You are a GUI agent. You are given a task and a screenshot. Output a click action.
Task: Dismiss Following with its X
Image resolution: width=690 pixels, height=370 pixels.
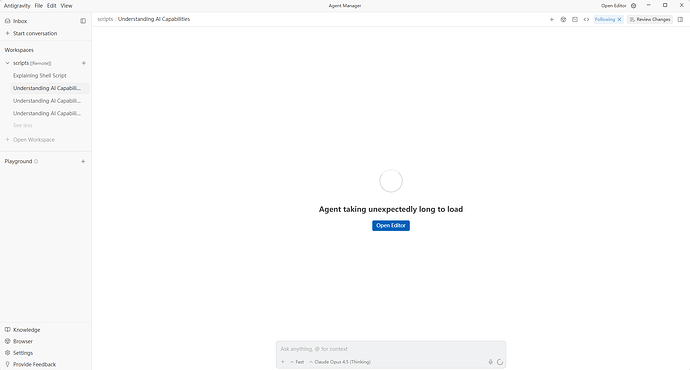pos(620,19)
